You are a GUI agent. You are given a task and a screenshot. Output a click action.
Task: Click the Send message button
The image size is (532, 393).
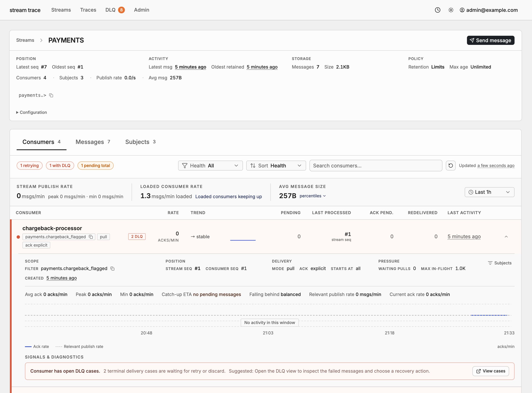[x=491, y=40]
